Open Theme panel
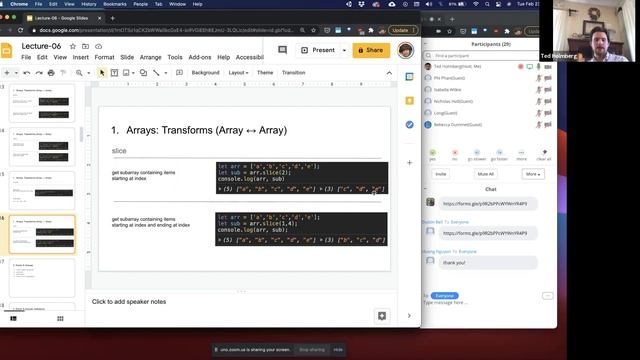The width and height of the screenshot is (640, 360). tap(265, 73)
